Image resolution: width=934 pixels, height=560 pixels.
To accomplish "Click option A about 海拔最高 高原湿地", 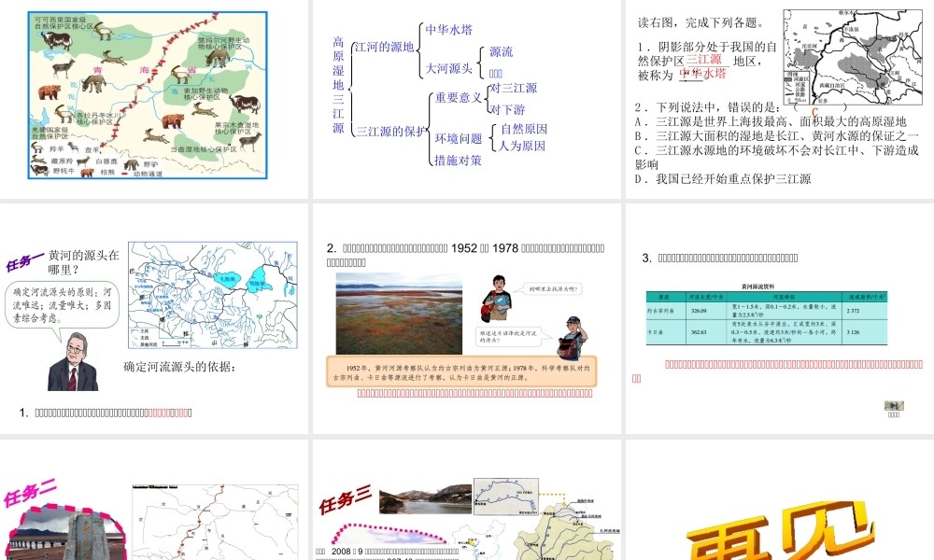I will point(771,122).
